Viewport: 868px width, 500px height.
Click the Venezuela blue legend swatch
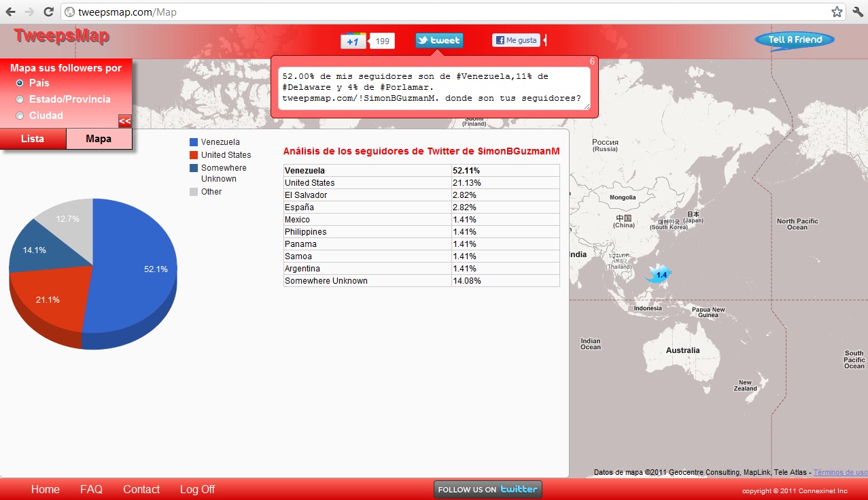coord(194,142)
